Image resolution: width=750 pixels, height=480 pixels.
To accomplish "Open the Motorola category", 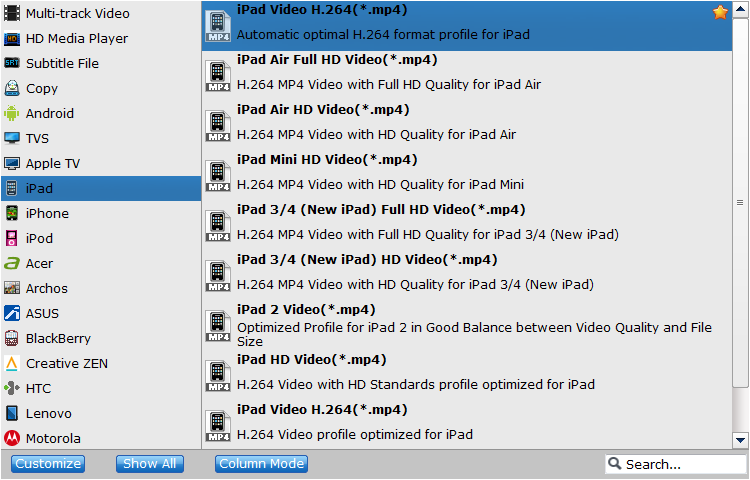I will [x=101, y=438].
